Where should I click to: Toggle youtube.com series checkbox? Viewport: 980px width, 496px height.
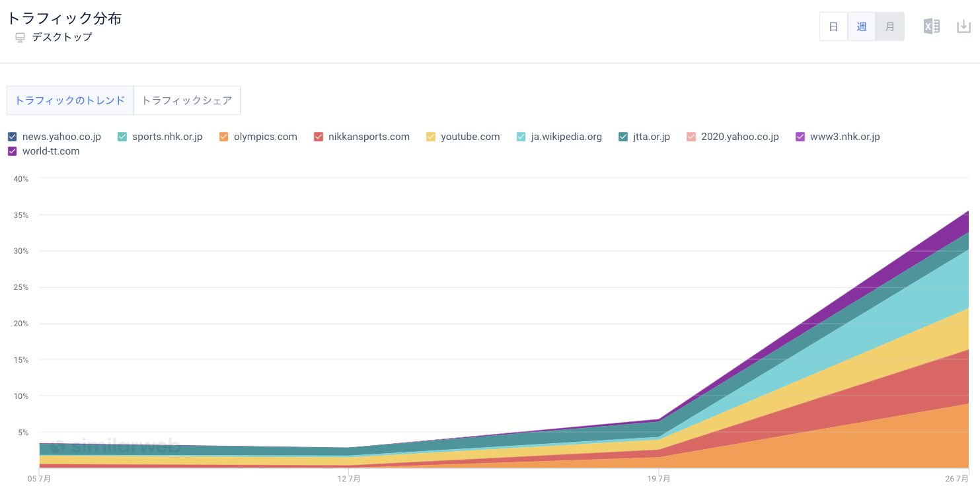pos(431,137)
